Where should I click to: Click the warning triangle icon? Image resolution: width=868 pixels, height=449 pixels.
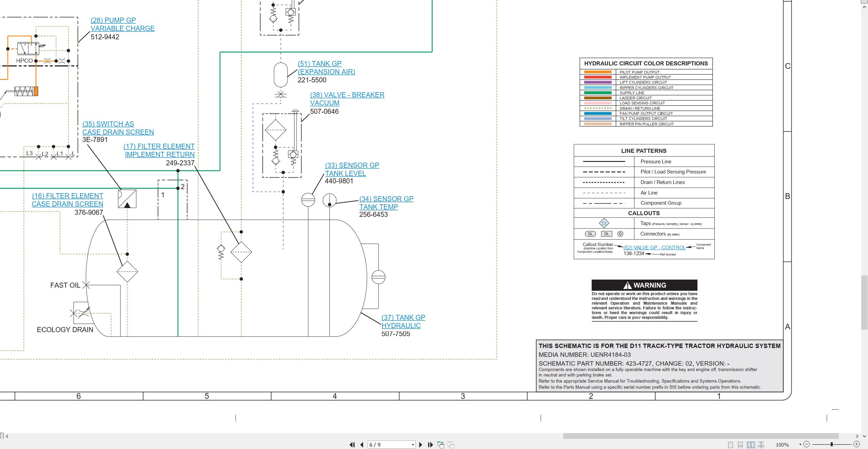(x=628, y=285)
